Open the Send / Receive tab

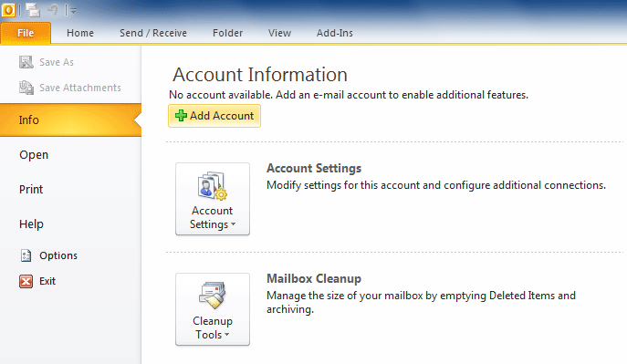pos(153,33)
